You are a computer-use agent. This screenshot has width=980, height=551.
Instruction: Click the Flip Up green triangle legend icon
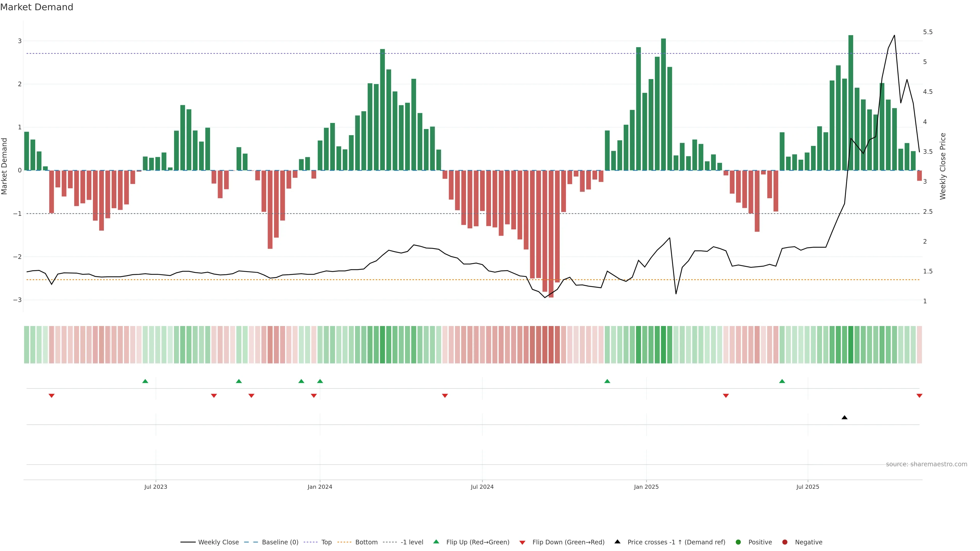point(436,542)
